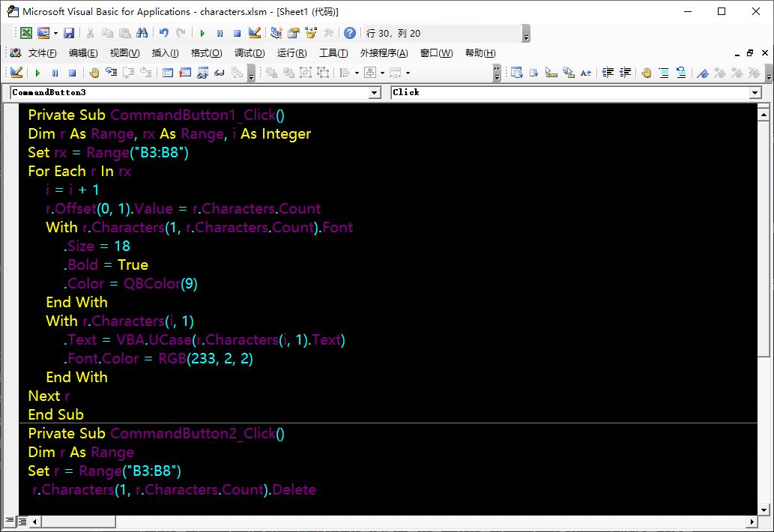Open the 调试(D) menu

250,52
